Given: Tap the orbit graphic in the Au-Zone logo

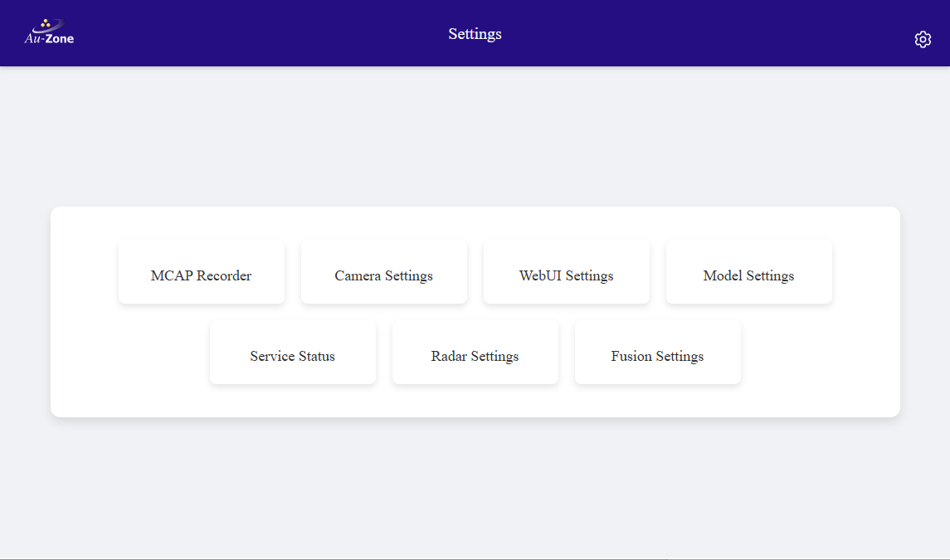Looking at the screenshot, I should (49, 25).
